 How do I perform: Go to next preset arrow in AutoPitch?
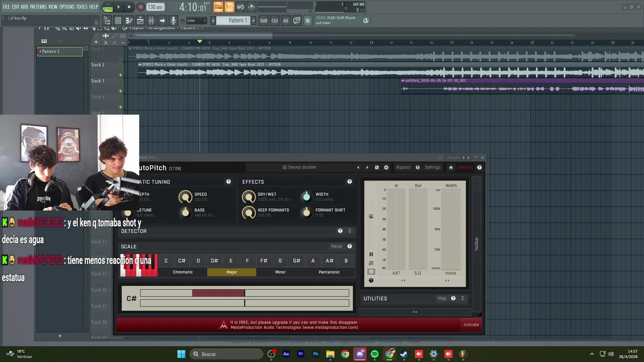367,167
